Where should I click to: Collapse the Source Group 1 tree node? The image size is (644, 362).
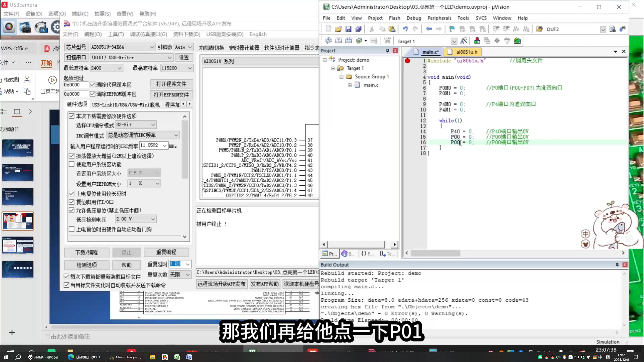pyautogui.click(x=341, y=76)
